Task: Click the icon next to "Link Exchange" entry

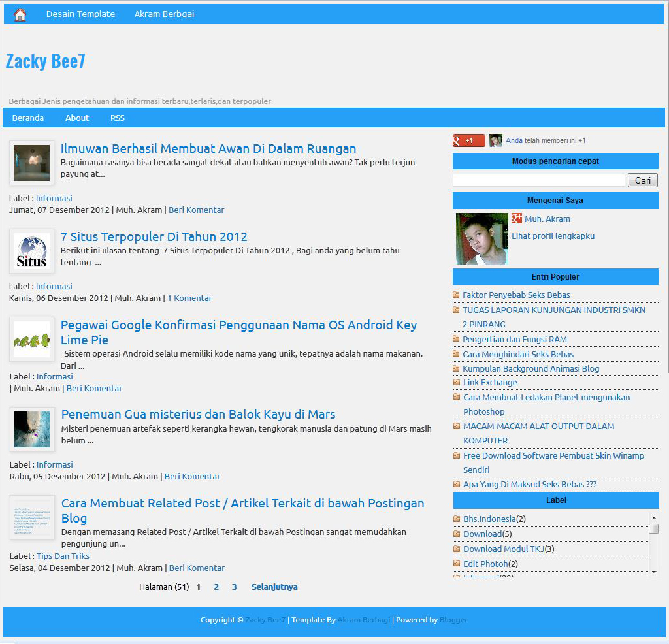Action: [455, 383]
